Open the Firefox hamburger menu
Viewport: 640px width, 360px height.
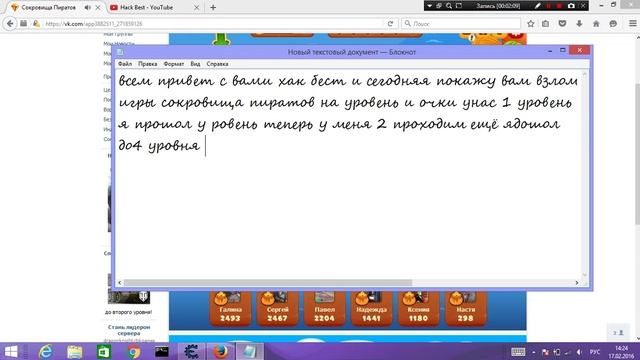tap(632, 24)
